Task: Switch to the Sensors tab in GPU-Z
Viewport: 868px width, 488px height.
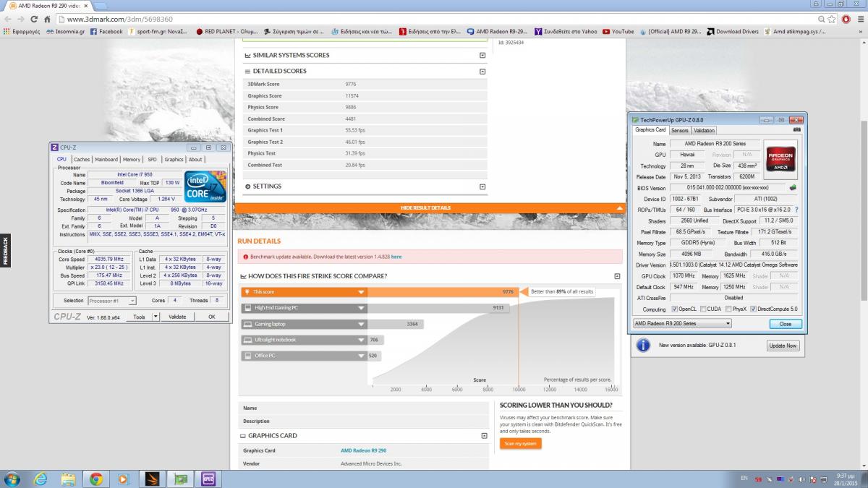Action: 680,130
